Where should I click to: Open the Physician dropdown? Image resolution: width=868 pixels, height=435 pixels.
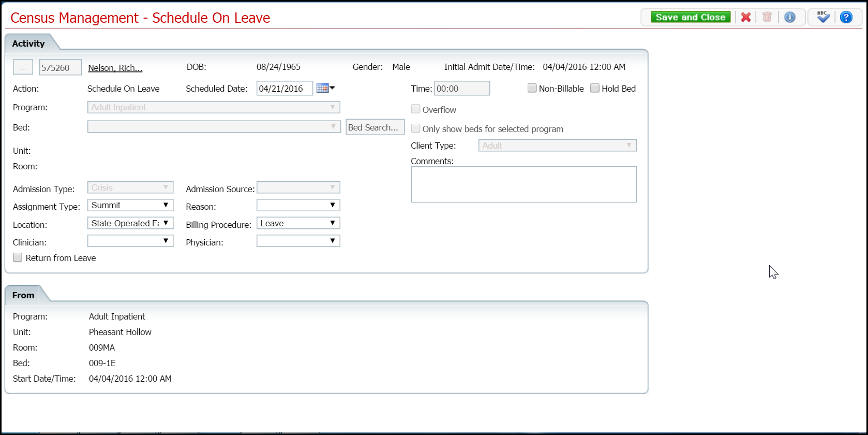[298, 241]
